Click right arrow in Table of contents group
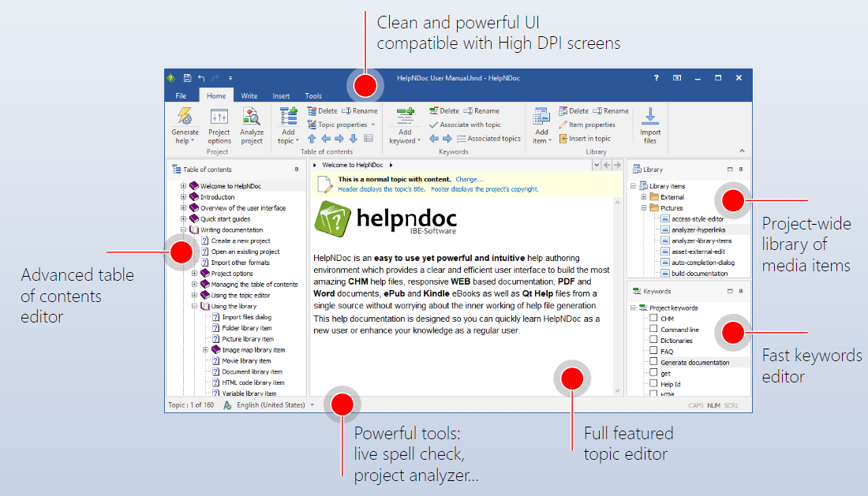This screenshot has width=868, height=496. [339, 139]
